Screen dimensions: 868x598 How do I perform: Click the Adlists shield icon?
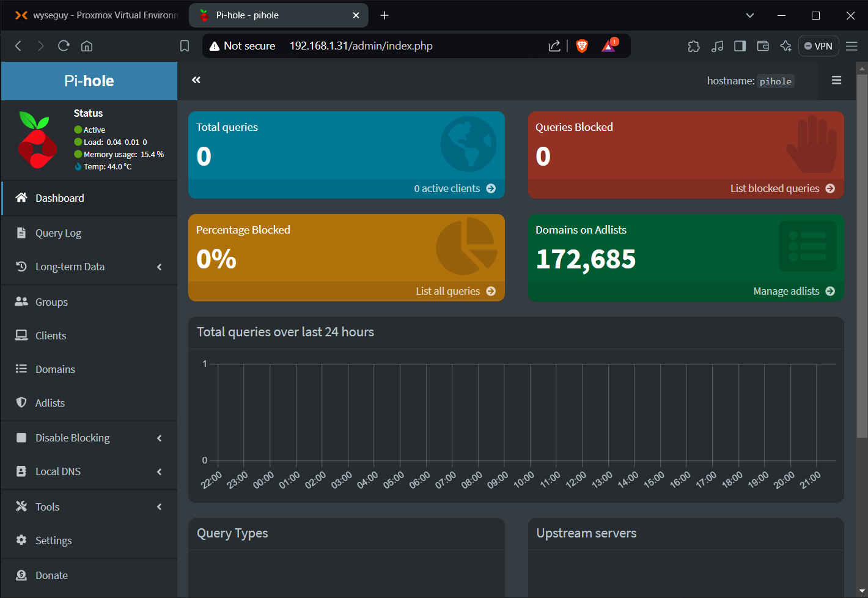21,402
